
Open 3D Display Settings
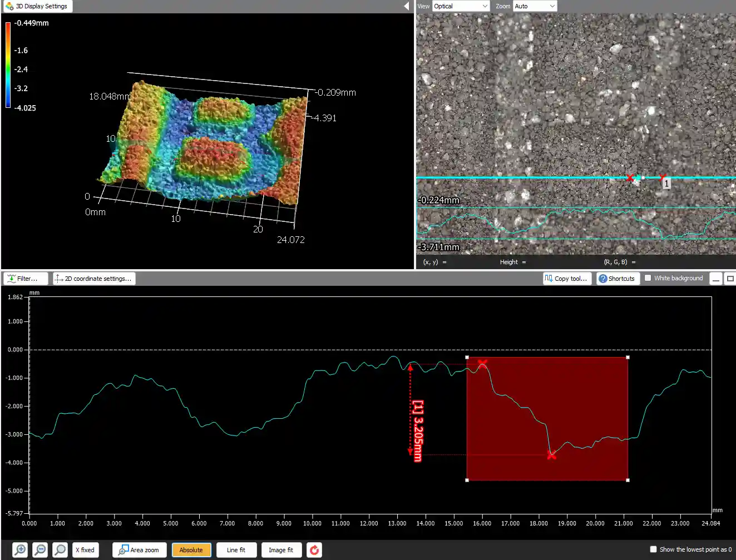tap(37, 6)
